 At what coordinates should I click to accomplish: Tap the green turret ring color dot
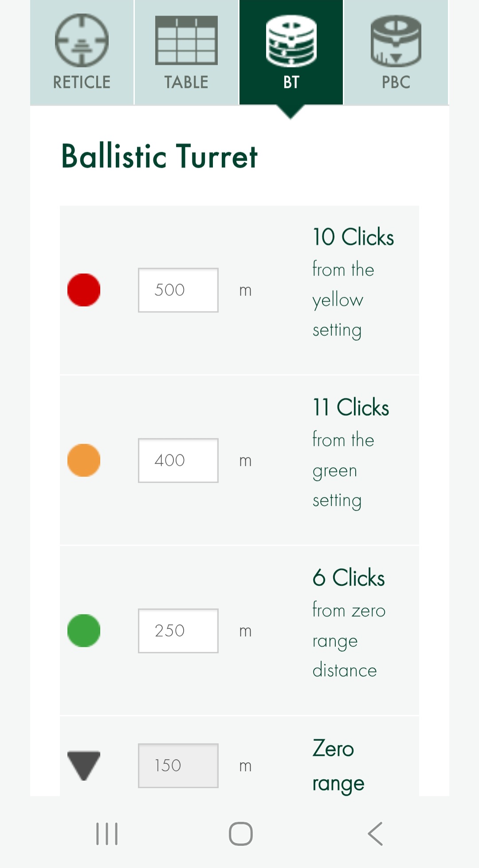click(84, 631)
